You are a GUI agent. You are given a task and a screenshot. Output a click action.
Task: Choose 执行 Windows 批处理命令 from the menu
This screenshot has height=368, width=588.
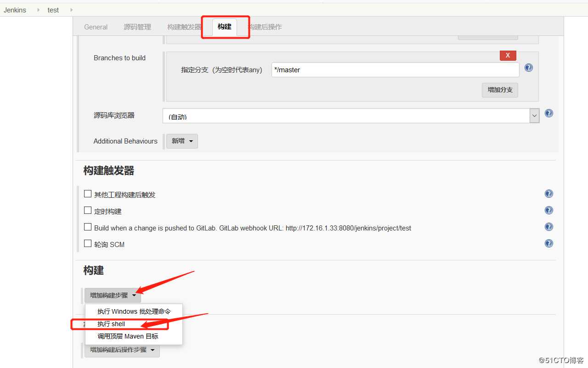134,311
